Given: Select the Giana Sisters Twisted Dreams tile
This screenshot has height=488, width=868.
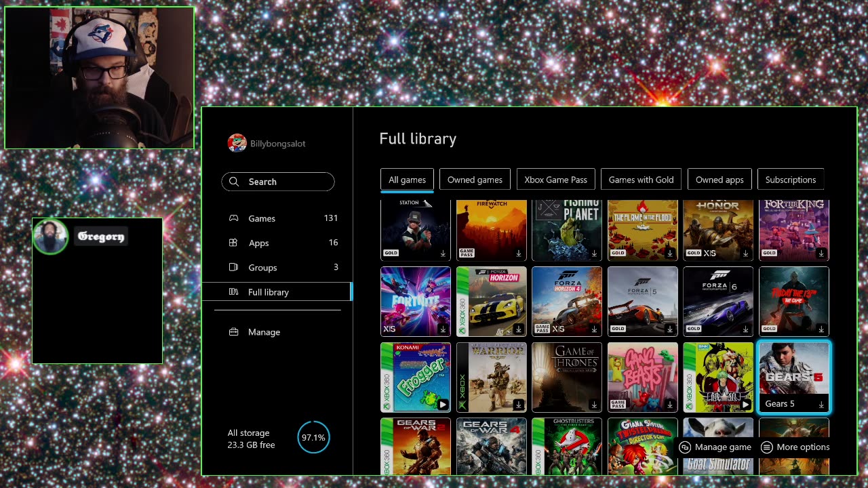Looking at the screenshot, I should [x=643, y=447].
